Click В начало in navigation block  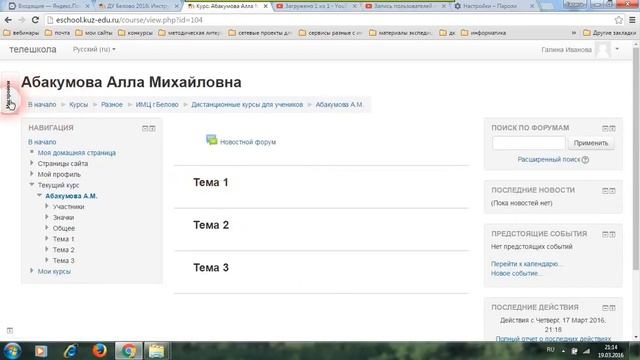point(42,142)
